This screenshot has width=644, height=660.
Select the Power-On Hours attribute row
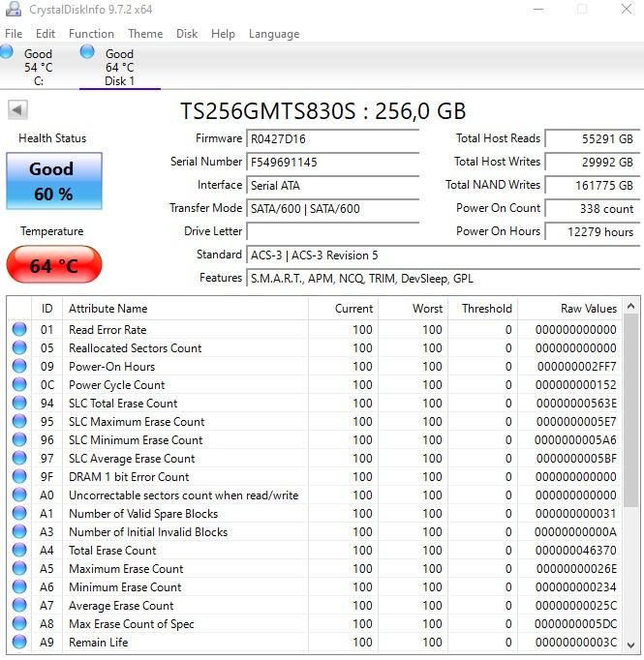(x=111, y=367)
